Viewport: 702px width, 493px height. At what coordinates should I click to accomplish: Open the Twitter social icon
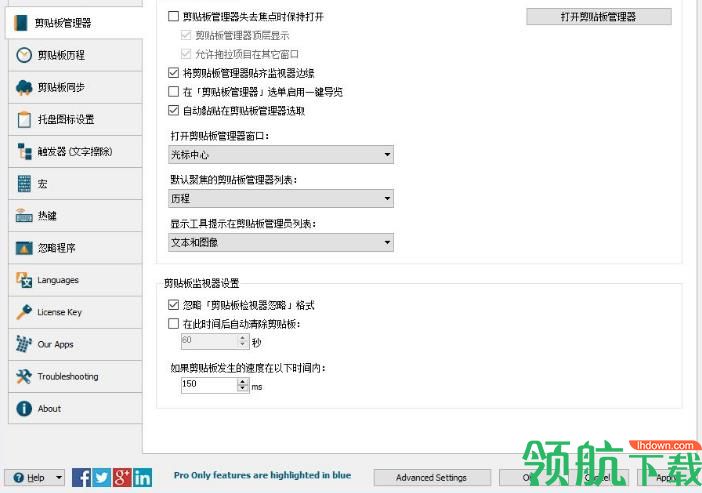[102, 477]
